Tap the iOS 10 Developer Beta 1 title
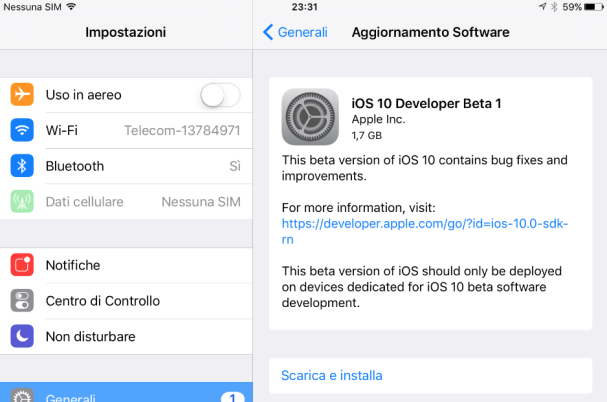Viewport: 607px width, 402px height. tap(426, 103)
